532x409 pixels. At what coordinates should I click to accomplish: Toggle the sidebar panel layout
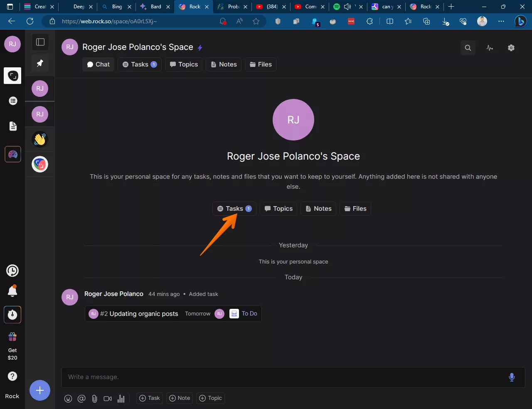pyautogui.click(x=40, y=42)
